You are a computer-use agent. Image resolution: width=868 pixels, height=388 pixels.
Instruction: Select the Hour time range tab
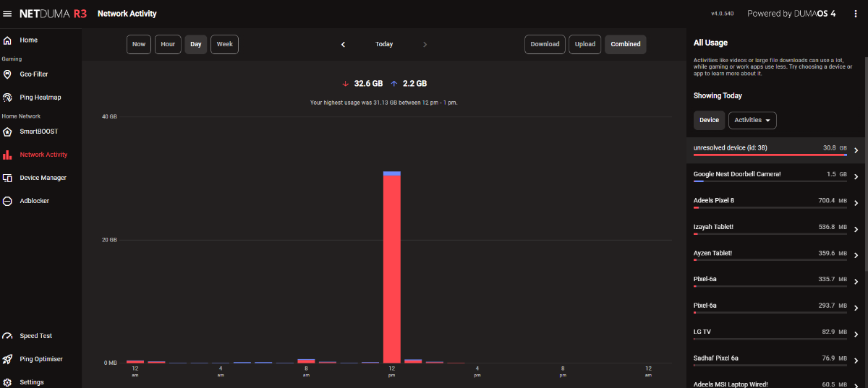[x=168, y=44]
